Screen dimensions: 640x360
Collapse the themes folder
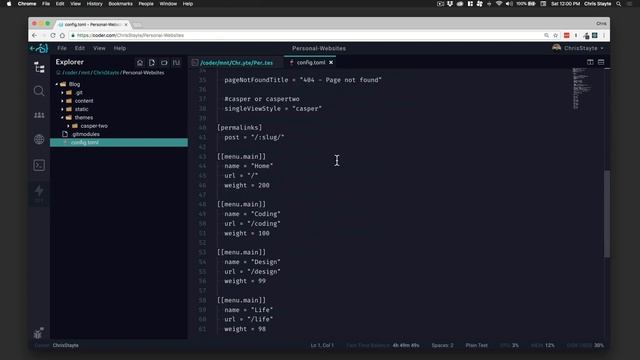pyautogui.click(x=62, y=118)
